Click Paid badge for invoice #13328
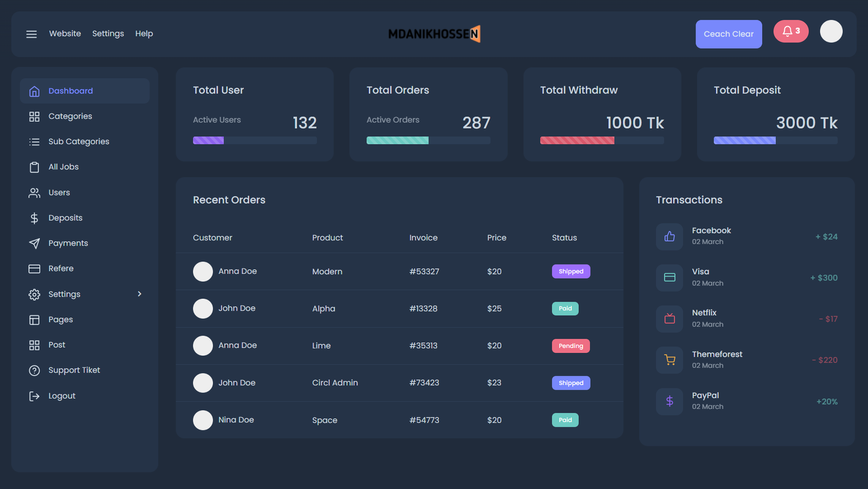This screenshot has width=868, height=489. coord(565,308)
